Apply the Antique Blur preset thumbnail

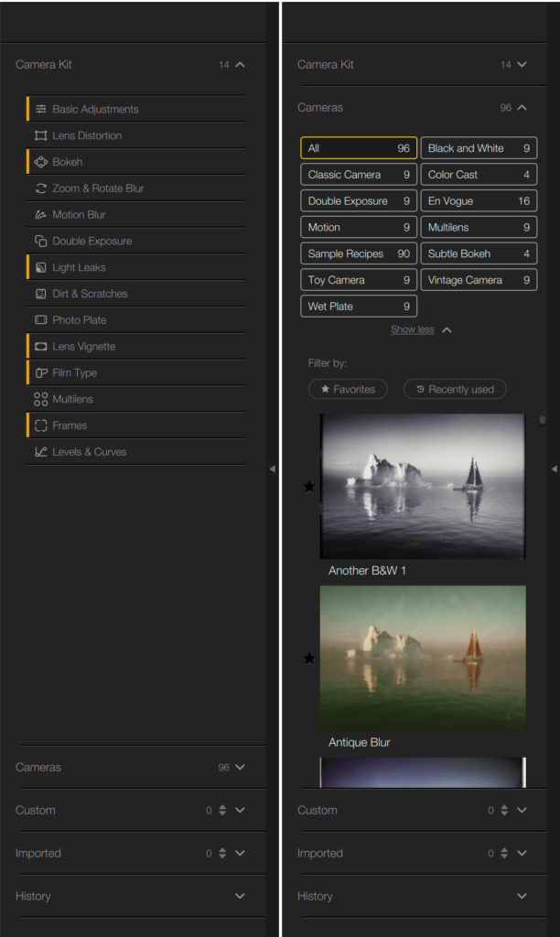[x=423, y=658]
